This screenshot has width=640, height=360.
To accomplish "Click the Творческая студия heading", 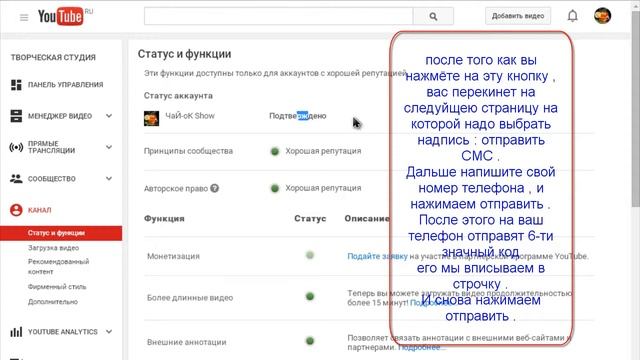I will [x=53, y=58].
